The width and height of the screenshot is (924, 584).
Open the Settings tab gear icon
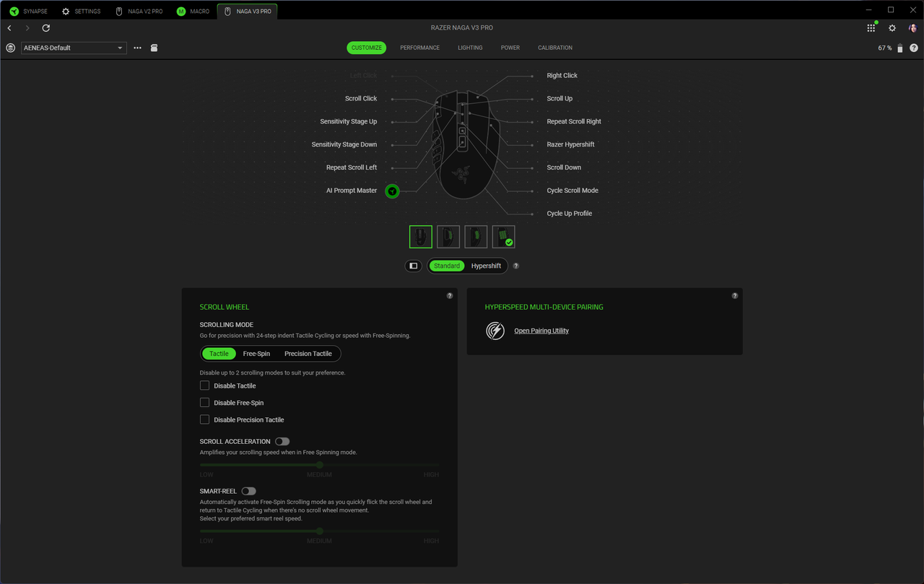[x=66, y=12]
